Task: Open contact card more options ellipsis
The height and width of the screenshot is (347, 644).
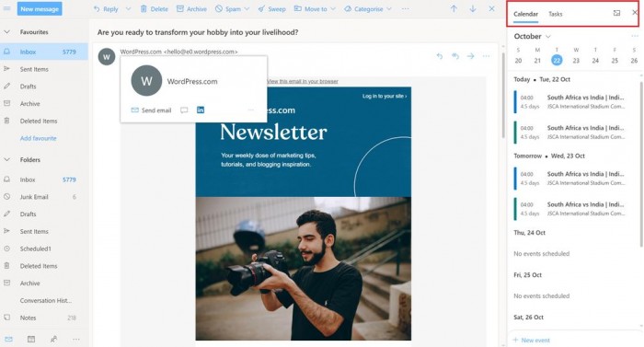Action: click(251, 110)
